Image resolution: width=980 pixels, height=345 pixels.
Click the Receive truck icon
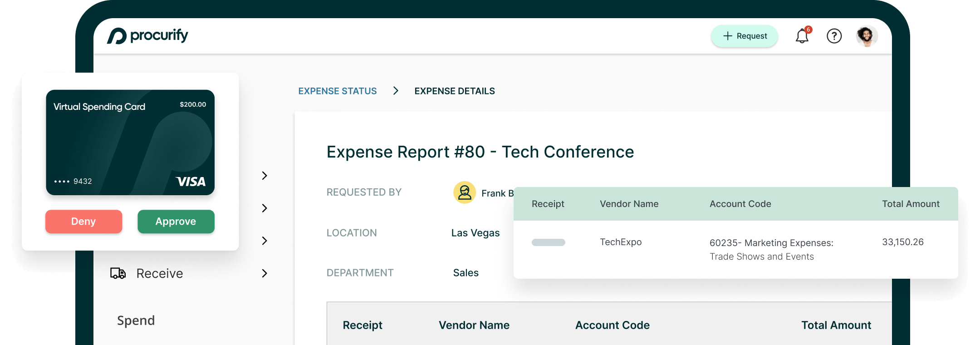tap(118, 273)
